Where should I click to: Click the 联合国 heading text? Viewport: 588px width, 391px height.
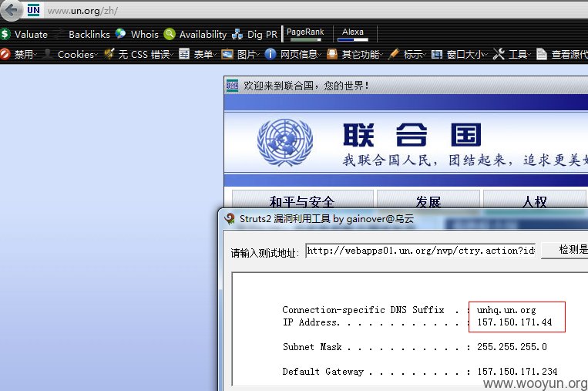tap(412, 134)
